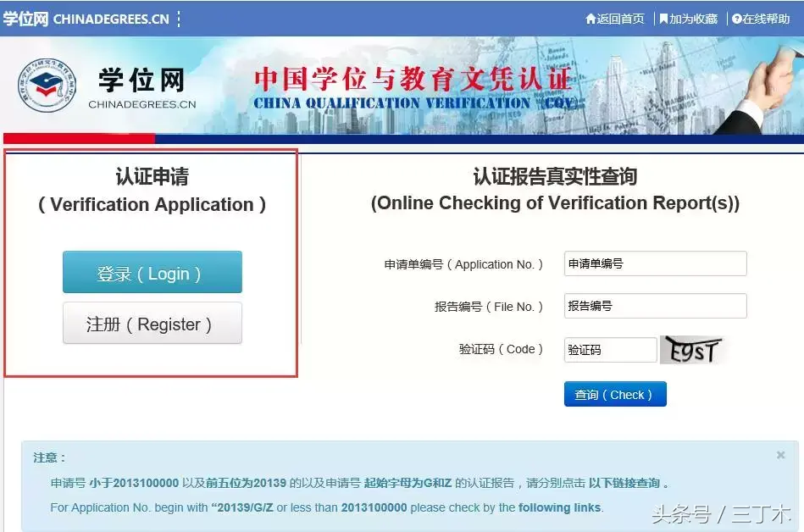804x532 pixels.
Task: Click the question mark icon for 在线帮助
Action: [x=737, y=19]
